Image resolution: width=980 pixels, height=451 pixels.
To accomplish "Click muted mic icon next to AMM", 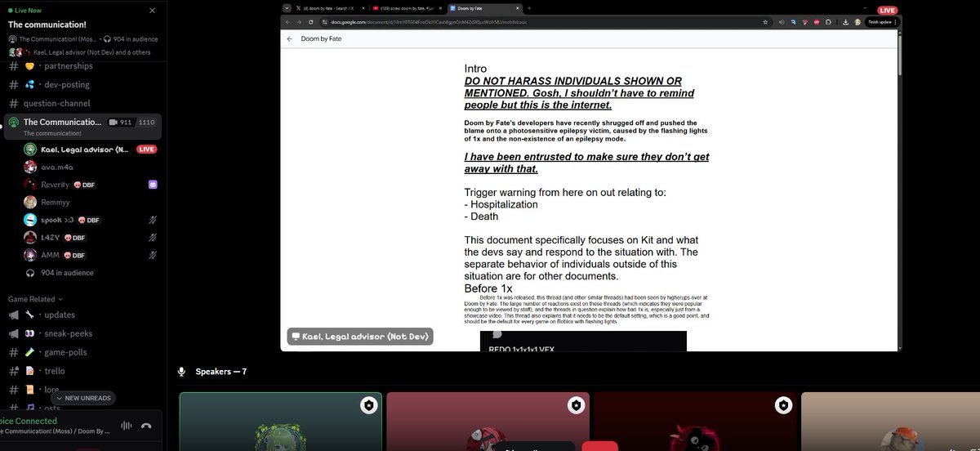I will 153,255.
